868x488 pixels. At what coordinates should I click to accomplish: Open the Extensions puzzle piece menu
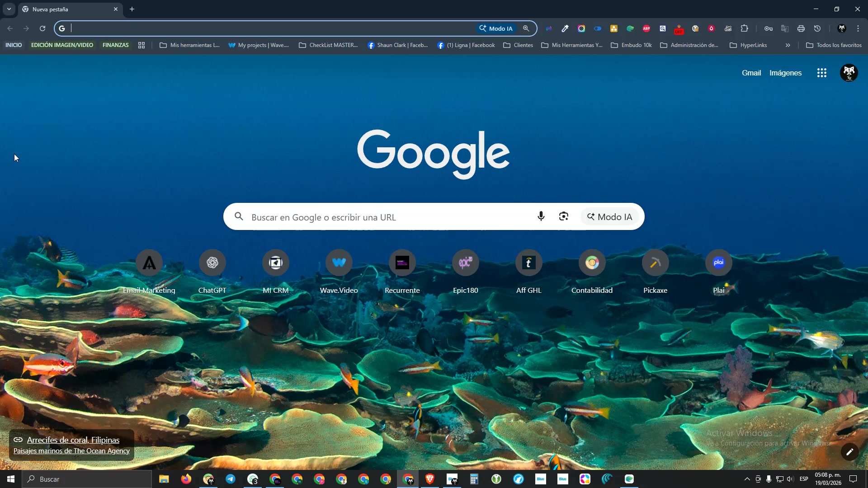click(744, 28)
